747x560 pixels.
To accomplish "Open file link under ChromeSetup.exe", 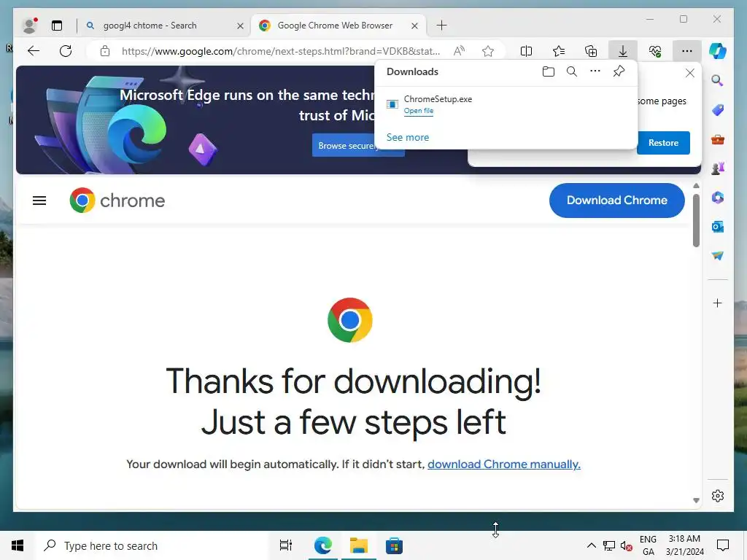I will pyautogui.click(x=418, y=111).
